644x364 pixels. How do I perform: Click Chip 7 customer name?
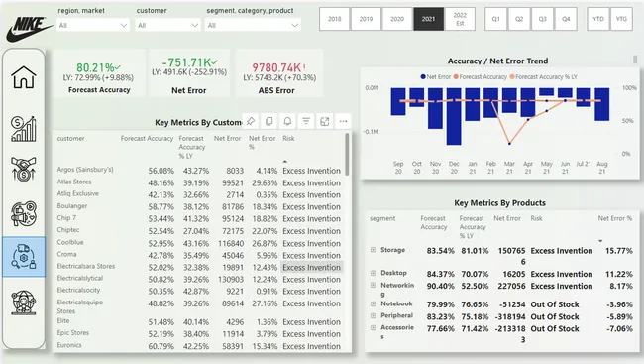[x=66, y=217]
